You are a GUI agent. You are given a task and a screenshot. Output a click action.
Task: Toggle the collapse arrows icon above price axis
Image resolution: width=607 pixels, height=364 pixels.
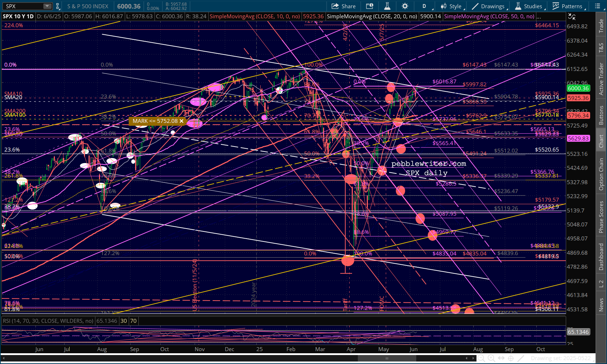pyautogui.click(x=572, y=16)
